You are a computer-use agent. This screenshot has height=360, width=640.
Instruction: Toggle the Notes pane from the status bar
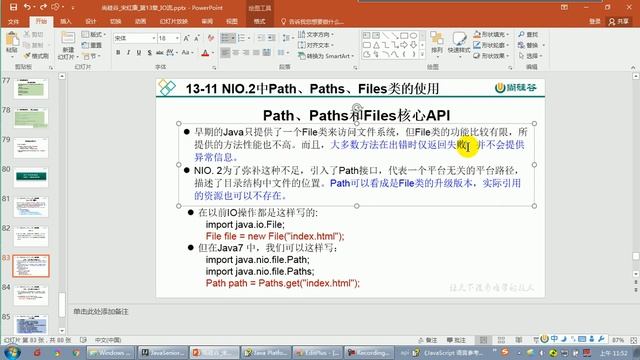tap(427, 340)
